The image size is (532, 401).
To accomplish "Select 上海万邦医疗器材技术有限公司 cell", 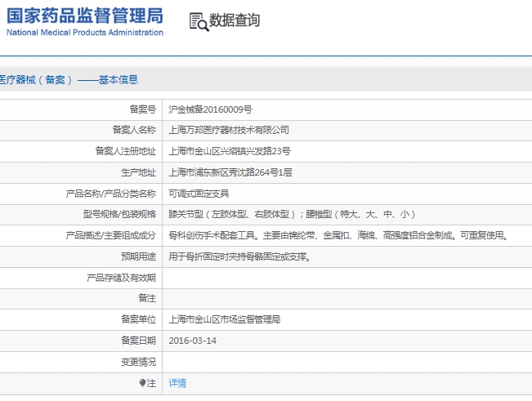I will [229, 130].
